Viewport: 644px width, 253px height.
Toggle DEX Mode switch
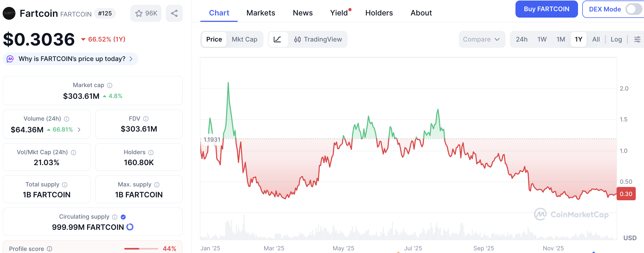[x=633, y=9]
